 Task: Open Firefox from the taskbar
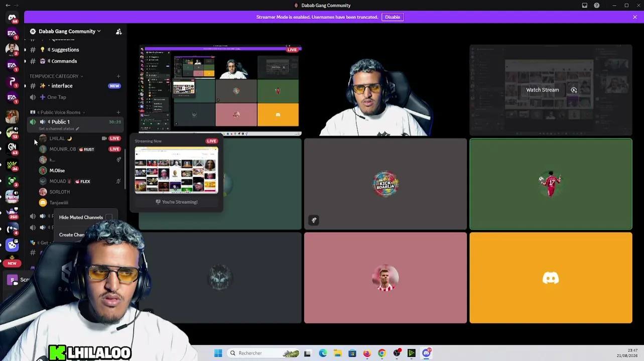coord(367,353)
